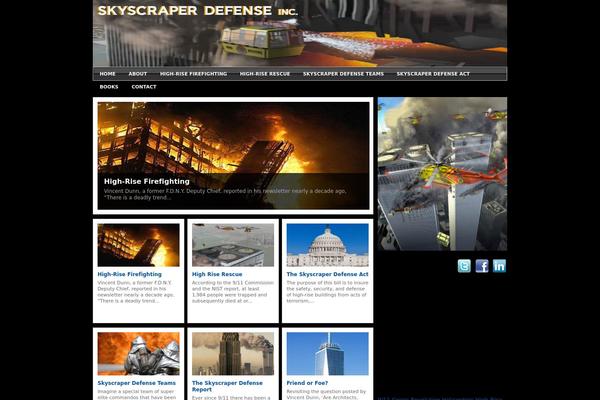The width and height of the screenshot is (600, 400).
Task: Click the excerpt 'Imagine a special team'
Action: (137, 395)
